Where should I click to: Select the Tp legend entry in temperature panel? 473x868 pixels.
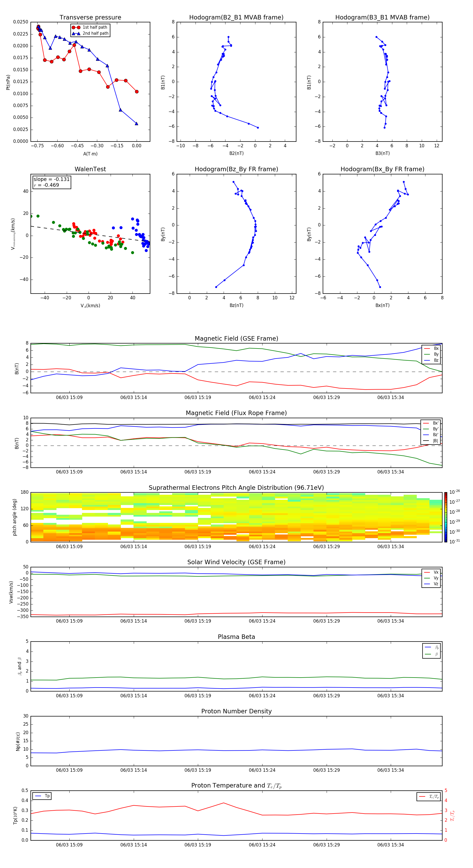(x=42, y=796)
